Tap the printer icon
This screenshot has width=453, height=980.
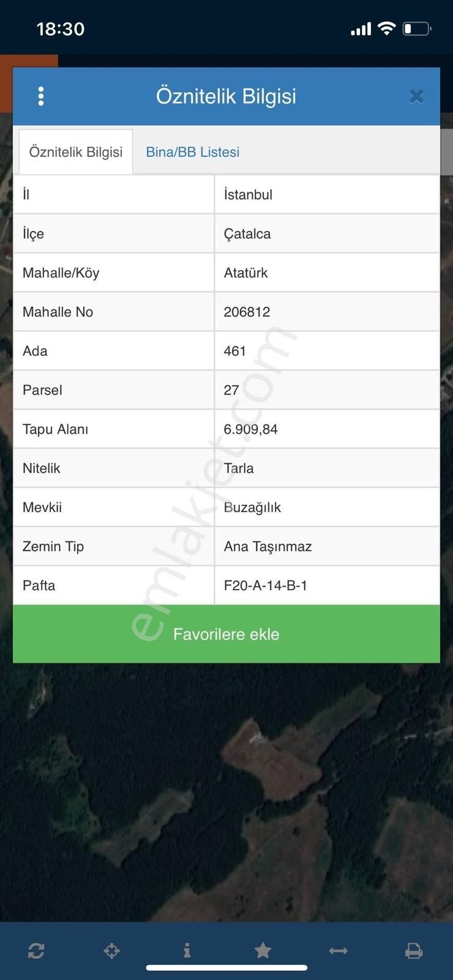click(414, 951)
